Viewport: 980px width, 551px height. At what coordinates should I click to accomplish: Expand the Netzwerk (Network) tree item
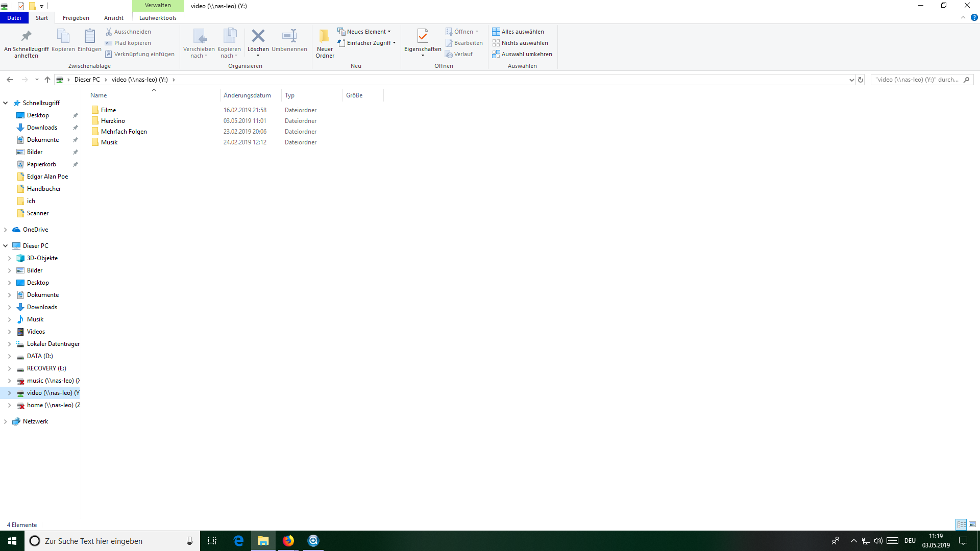6,420
